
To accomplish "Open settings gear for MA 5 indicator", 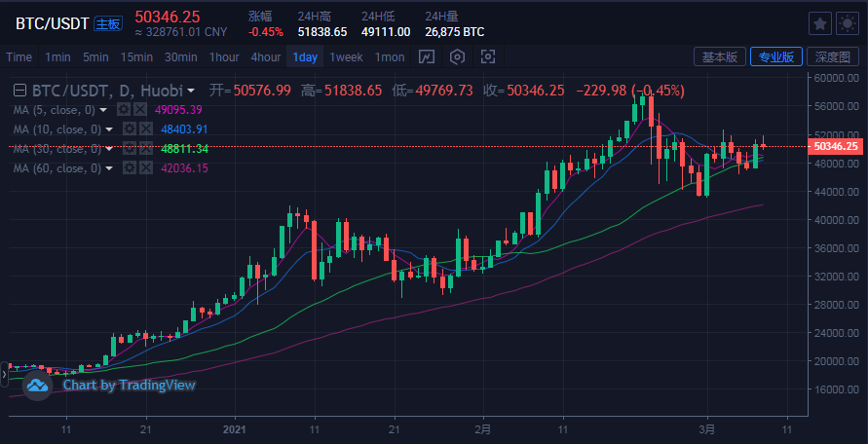I will (x=126, y=109).
